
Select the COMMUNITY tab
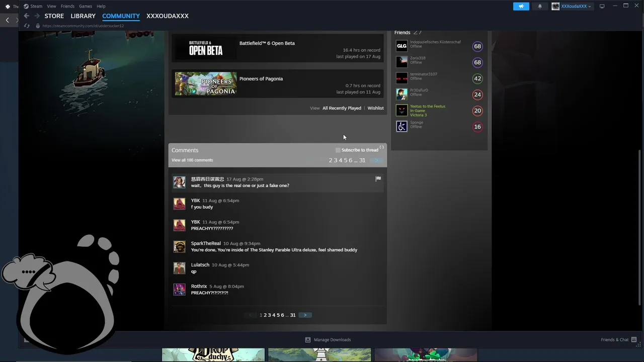(x=121, y=16)
